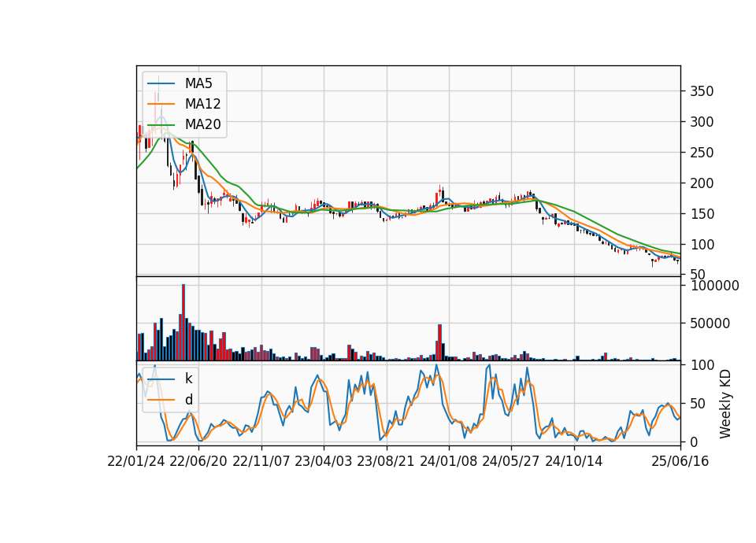Click the 22/01/24 date tick label
Image resolution: width=756 pixels, height=543 pixels.
tap(136, 461)
